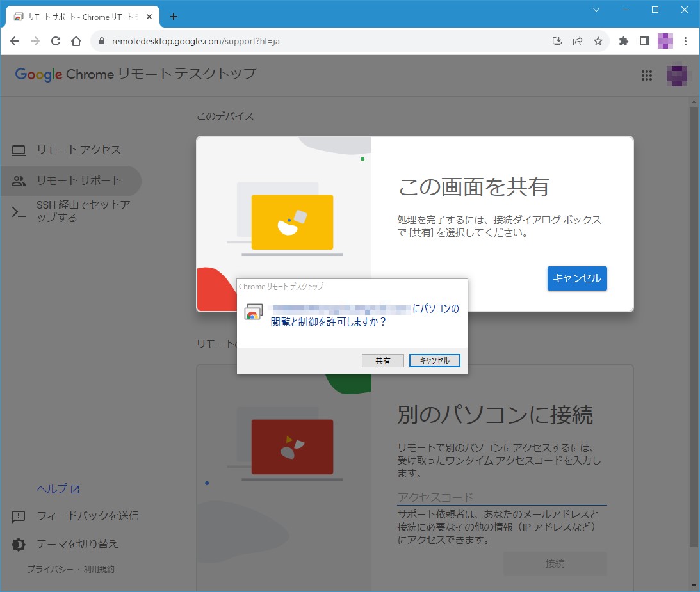The height and width of the screenshot is (592, 700).
Task: Toggle the browser side panel icon
Action: click(644, 41)
